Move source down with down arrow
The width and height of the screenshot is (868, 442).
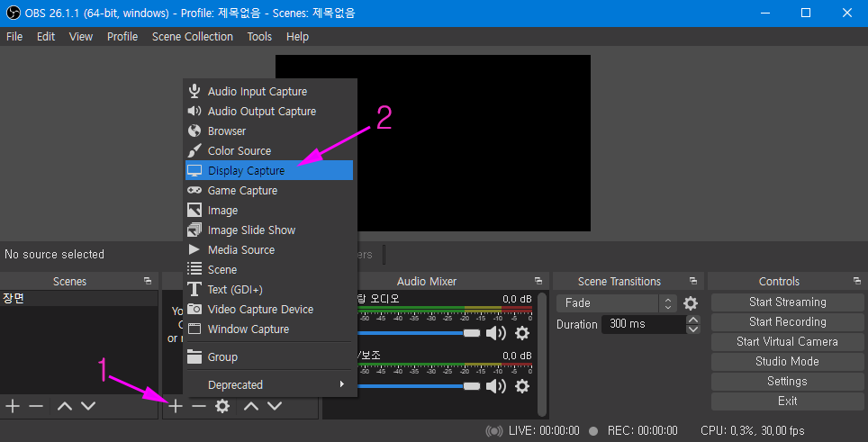pyautogui.click(x=275, y=406)
